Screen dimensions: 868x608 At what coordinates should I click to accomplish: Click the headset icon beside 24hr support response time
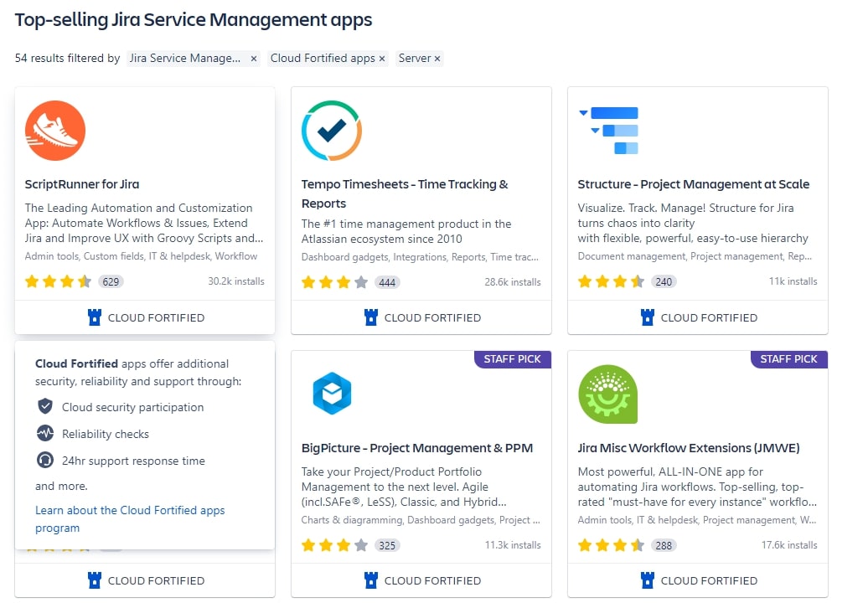(45, 461)
